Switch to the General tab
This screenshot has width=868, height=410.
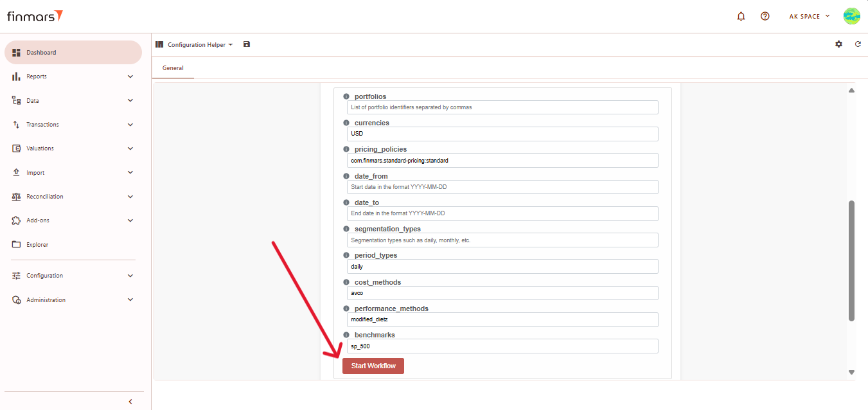click(x=173, y=68)
